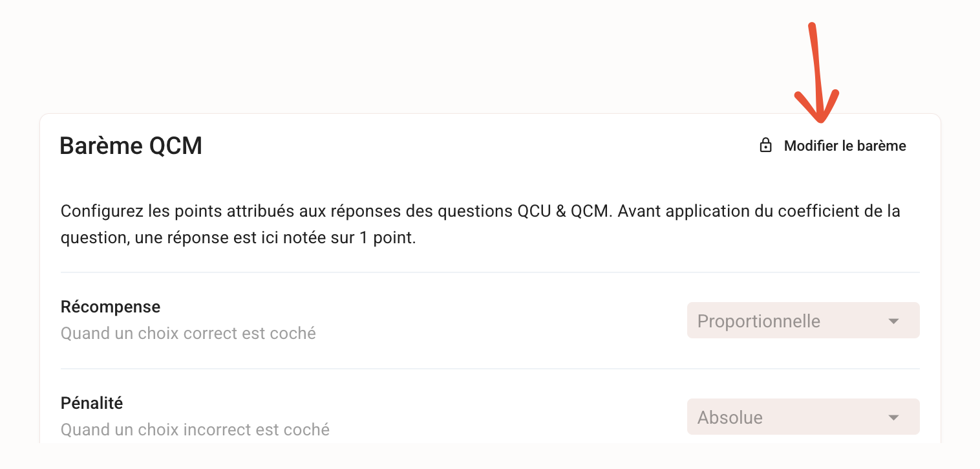Click the caret arrow in the Absolue field
This screenshot has height=469, width=980.
click(x=894, y=417)
